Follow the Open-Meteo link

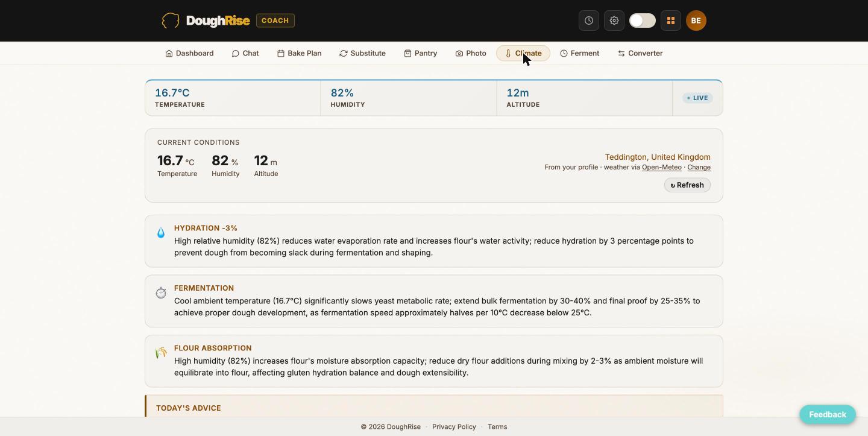662,167
